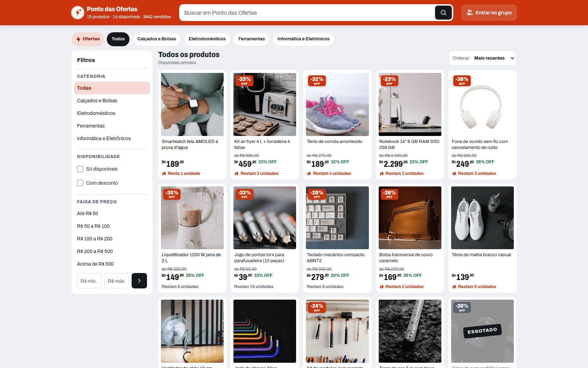Viewport: 588px width, 368px height.
Task: Click sidebar Calçados e Bolsas category
Action: coord(112,101)
